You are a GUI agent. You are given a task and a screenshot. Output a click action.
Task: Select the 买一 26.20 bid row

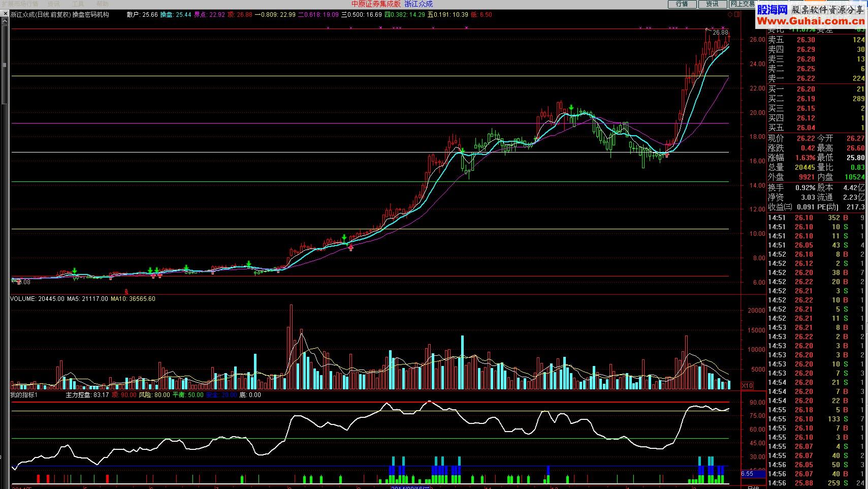pyautogui.click(x=816, y=89)
